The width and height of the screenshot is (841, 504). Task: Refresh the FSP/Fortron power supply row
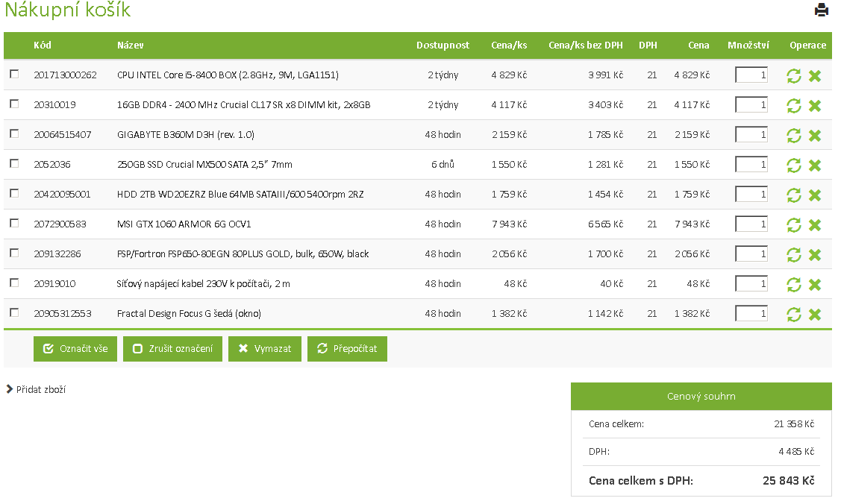(x=794, y=255)
